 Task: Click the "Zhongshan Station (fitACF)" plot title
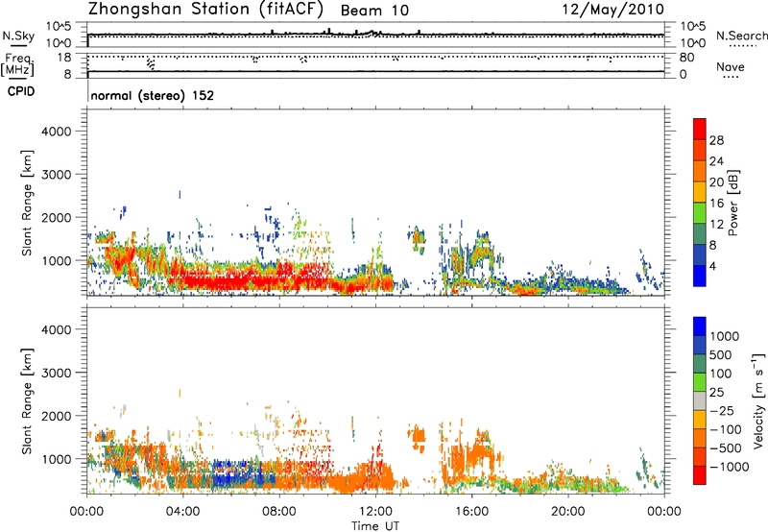click(205, 10)
